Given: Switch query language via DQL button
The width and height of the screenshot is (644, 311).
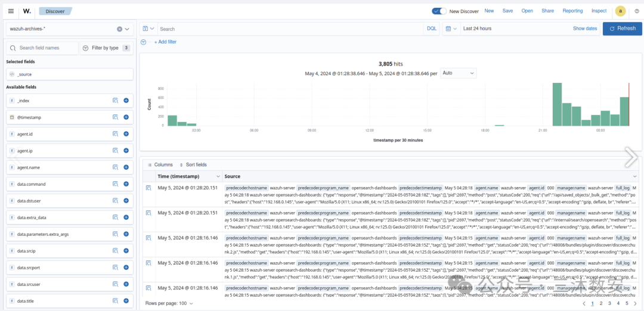Looking at the screenshot, I should point(432,29).
